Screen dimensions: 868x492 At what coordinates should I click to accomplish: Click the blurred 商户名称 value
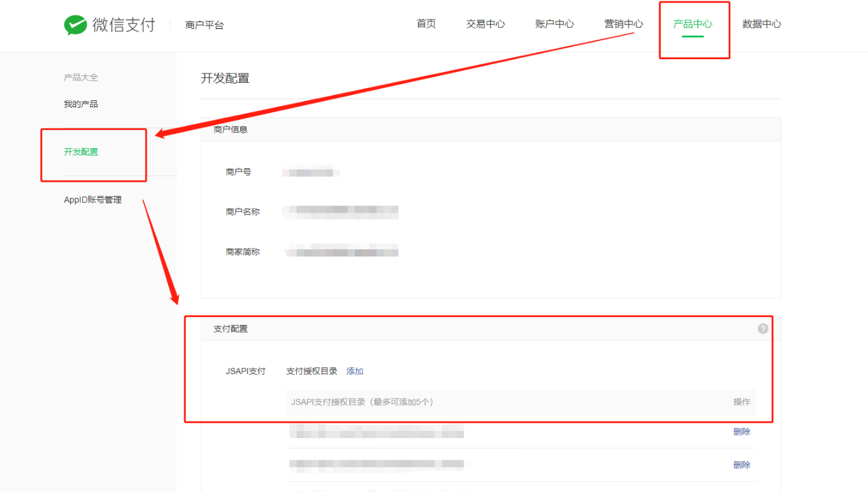click(341, 212)
